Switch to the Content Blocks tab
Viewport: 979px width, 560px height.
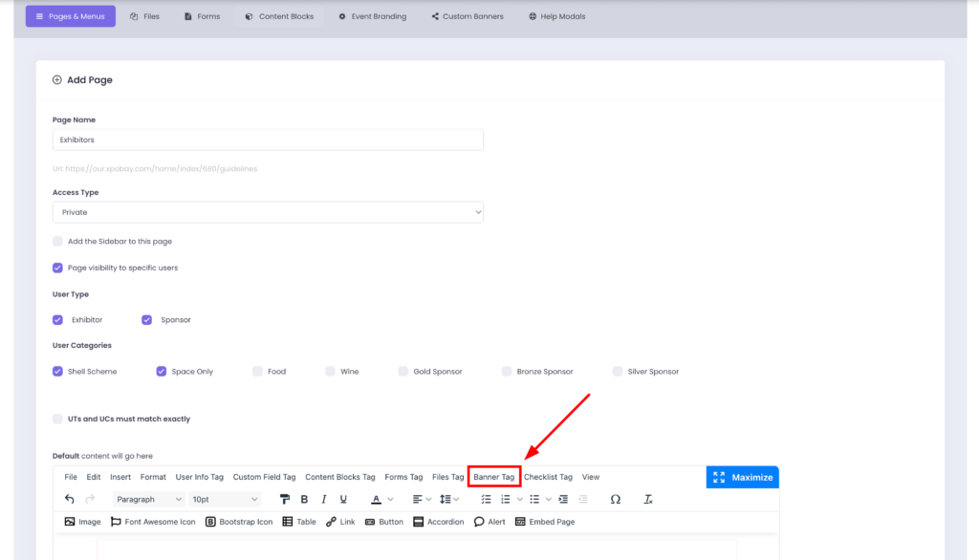click(279, 16)
